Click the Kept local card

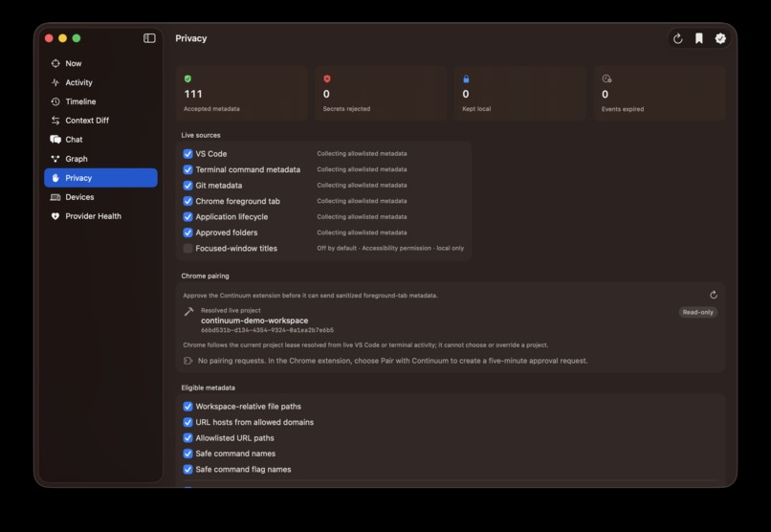(520, 94)
